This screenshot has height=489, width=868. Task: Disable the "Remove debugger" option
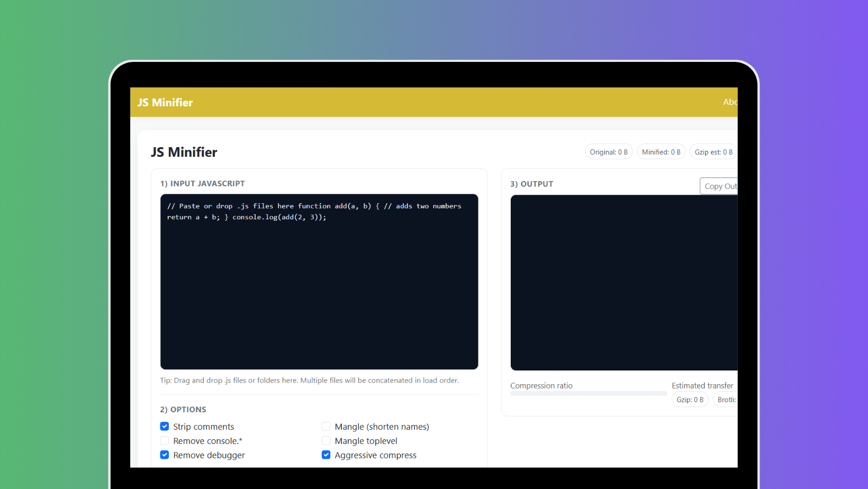(164, 455)
